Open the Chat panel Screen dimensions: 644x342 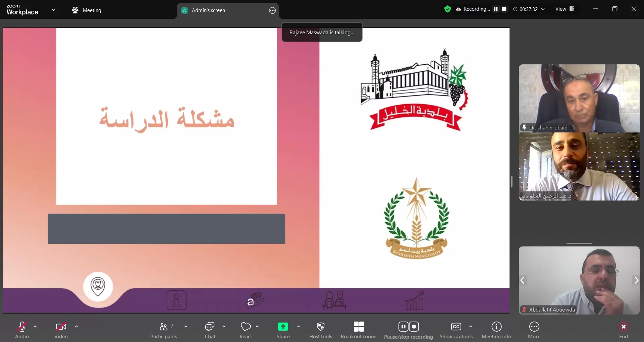point(210,330)
